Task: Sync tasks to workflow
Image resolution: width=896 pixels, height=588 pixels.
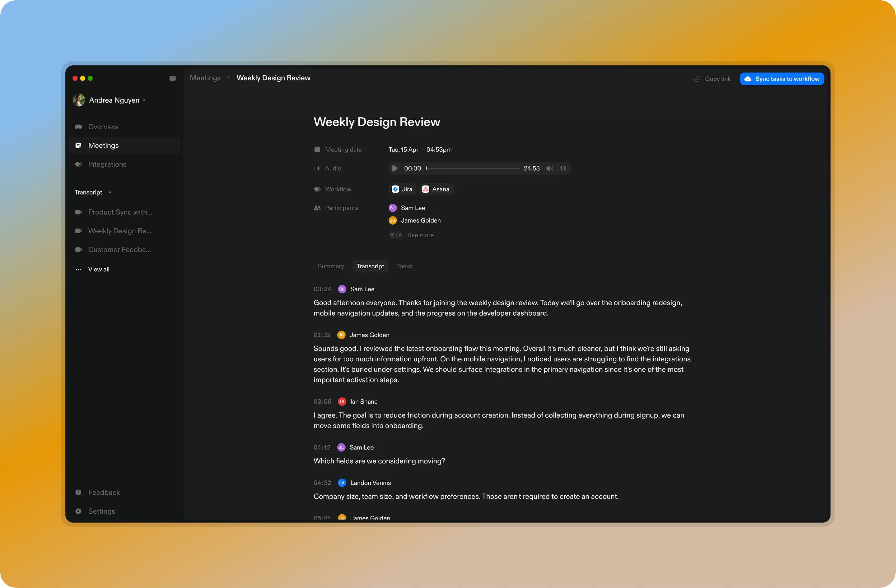Action: click(x=782, y=79)
